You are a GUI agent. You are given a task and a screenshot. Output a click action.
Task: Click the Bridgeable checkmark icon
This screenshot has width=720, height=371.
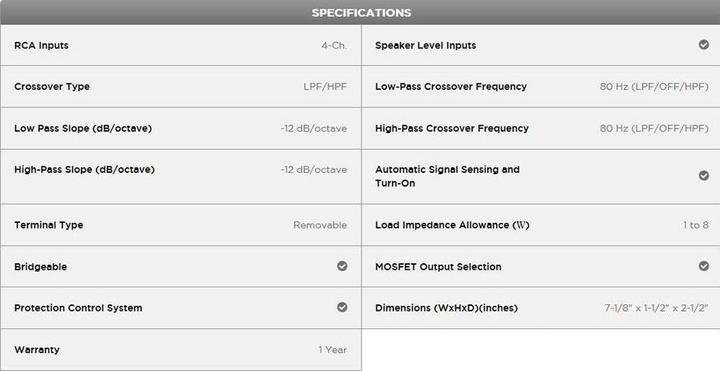(x=342, y=266)
